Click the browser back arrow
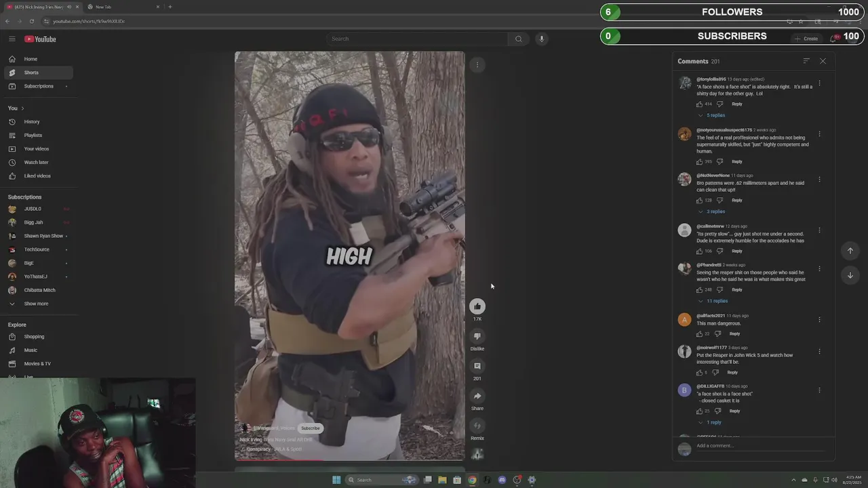 coord(7,21)
